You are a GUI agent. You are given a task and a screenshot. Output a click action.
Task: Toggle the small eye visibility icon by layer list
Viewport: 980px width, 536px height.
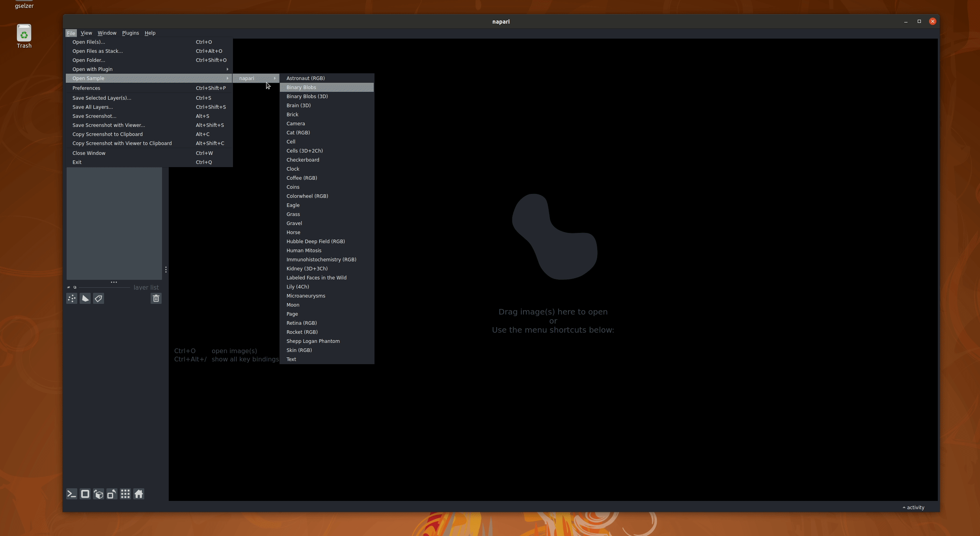click(69, 287)
